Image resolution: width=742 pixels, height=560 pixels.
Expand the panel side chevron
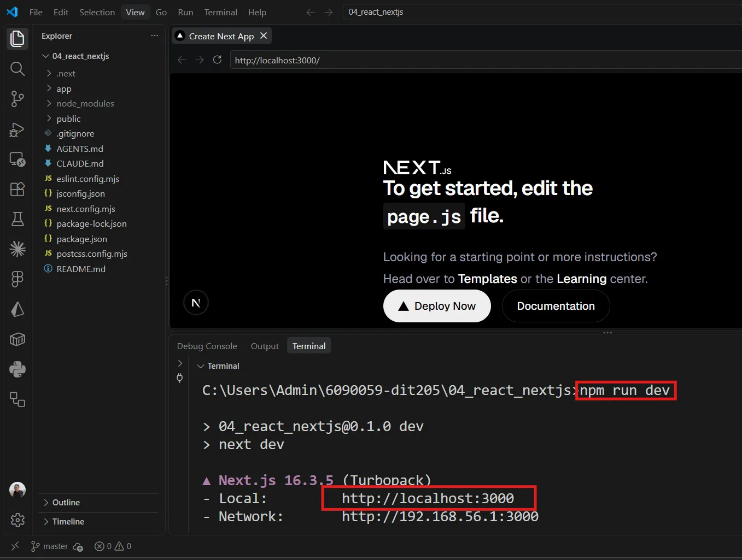pos(180,363)
